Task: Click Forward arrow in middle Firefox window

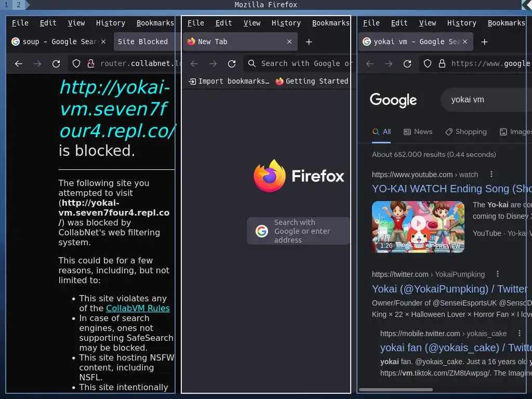Action: pyautogui.click(x=213, y=63)
